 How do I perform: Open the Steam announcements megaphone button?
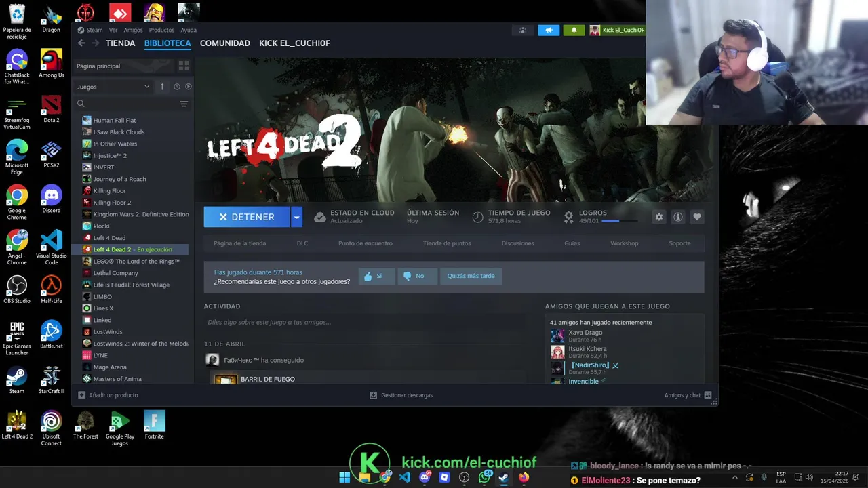tap(549, 30)
